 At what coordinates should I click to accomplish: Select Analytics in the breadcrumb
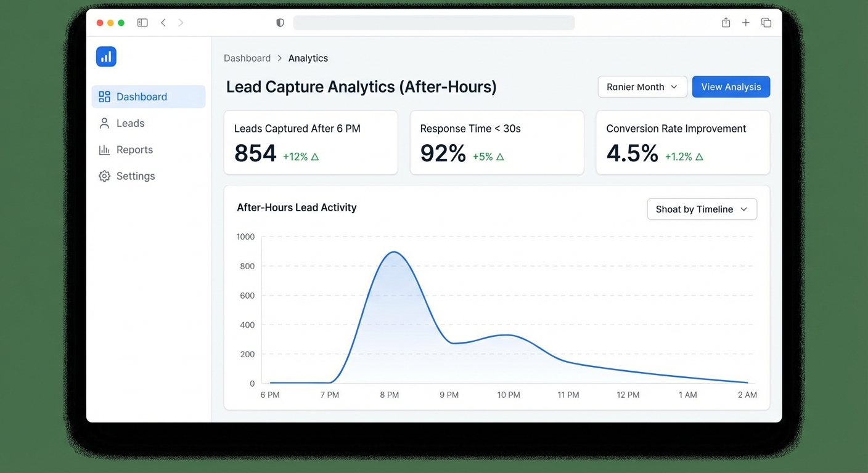coord(308,58)
